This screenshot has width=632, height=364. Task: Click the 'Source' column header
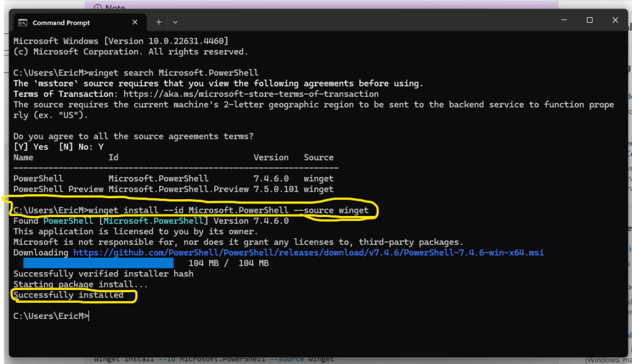click(x=318, y=157)
